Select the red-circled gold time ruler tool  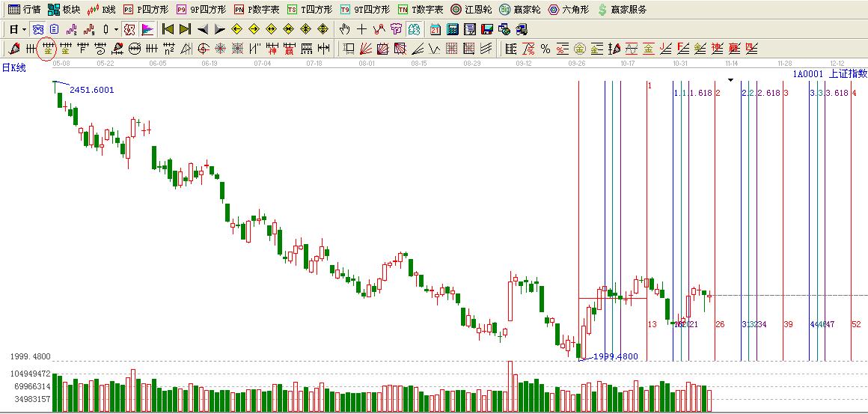[47, 49]
